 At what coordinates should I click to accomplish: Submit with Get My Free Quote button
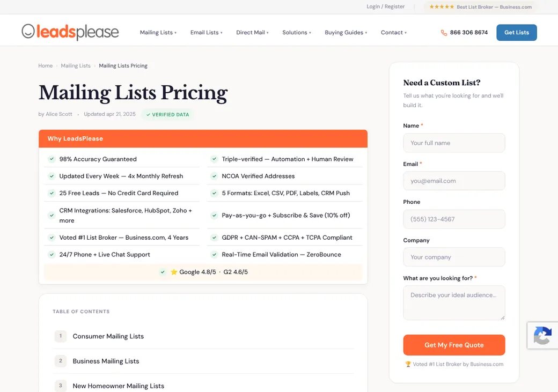click(x=454, y=345)
